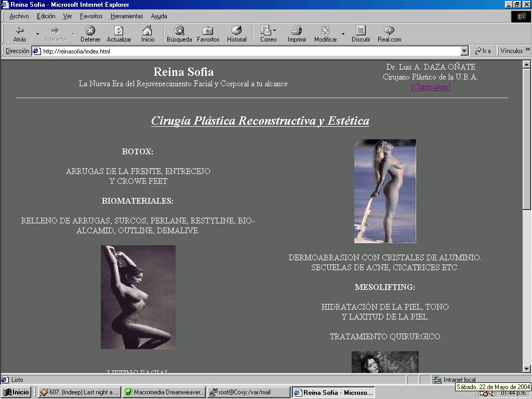Click the TRATAMIENTO QUIRURGICO text
The width and height of the screenshot is (532, 399).
385,337
